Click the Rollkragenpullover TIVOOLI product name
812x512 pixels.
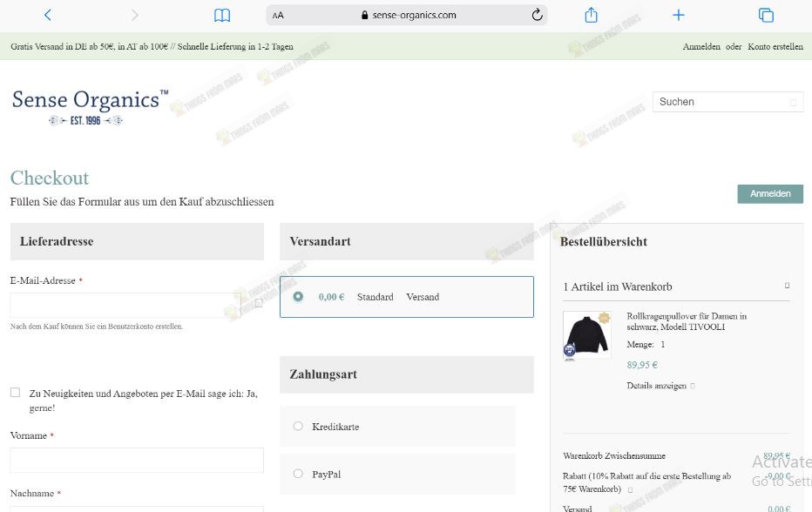pyautogui.click(x=687, y=321)
